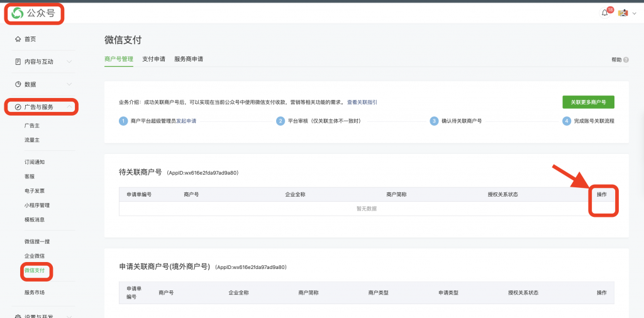Click the 首页 home icon in the sidebar
This screenshot has height=318, width=644.
pyautogui.click(x=18, y=39)
